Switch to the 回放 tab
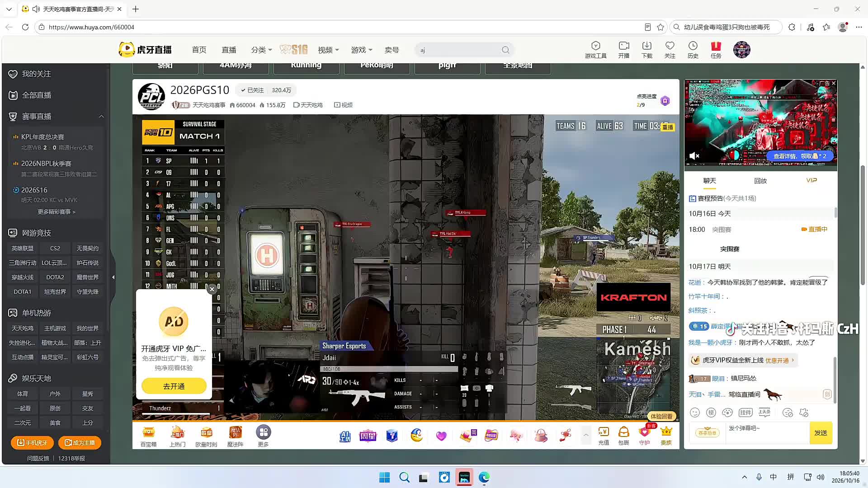The width and height of the screenshot is (868, 488). [760, 181]
